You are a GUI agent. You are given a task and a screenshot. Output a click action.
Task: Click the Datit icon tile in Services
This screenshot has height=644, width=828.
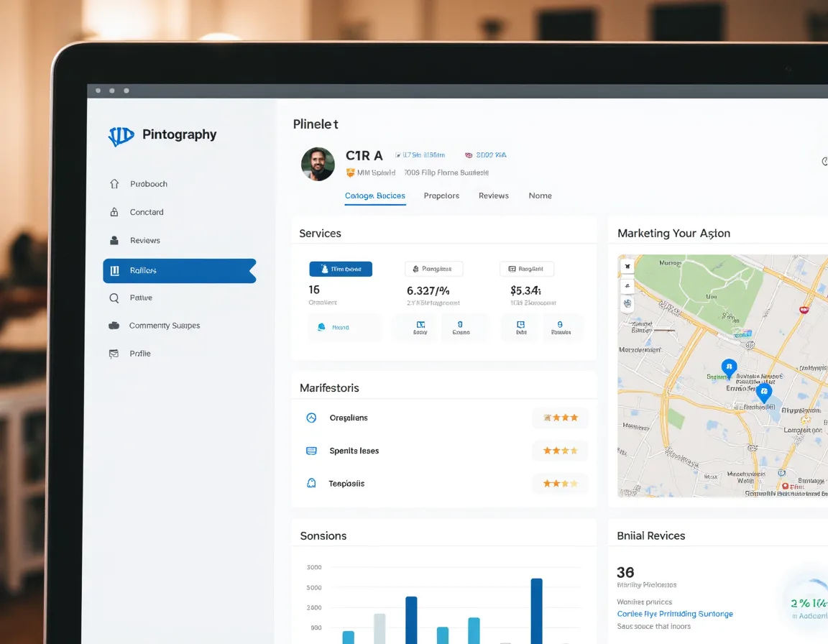[x=520, y=328]
